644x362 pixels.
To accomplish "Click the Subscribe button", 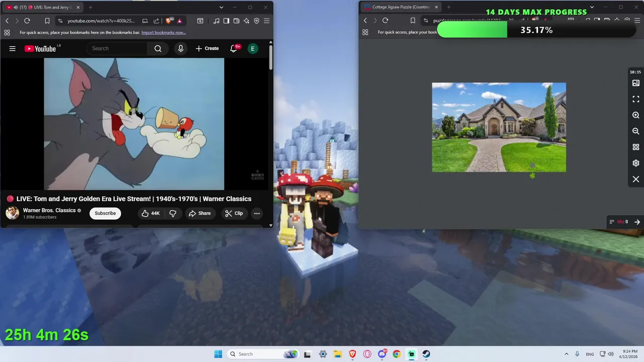I will tap(105, 213).
